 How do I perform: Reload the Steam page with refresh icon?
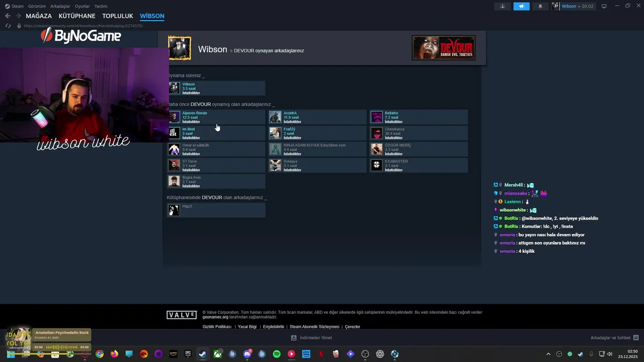click(x=8, y=26)
